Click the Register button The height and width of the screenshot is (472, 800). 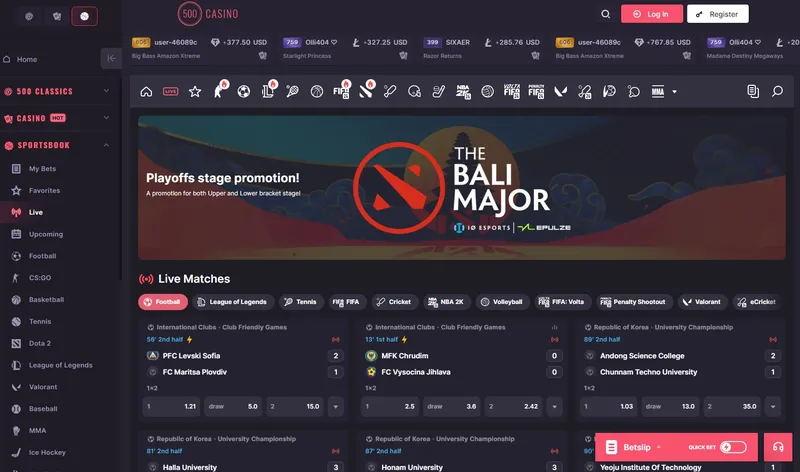[x=717, y=14]
